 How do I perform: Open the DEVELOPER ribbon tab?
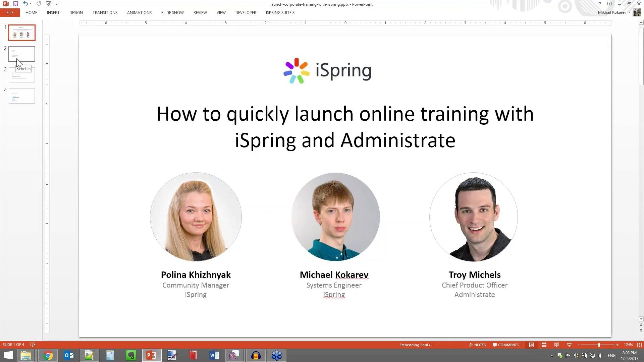click(246, 12)
